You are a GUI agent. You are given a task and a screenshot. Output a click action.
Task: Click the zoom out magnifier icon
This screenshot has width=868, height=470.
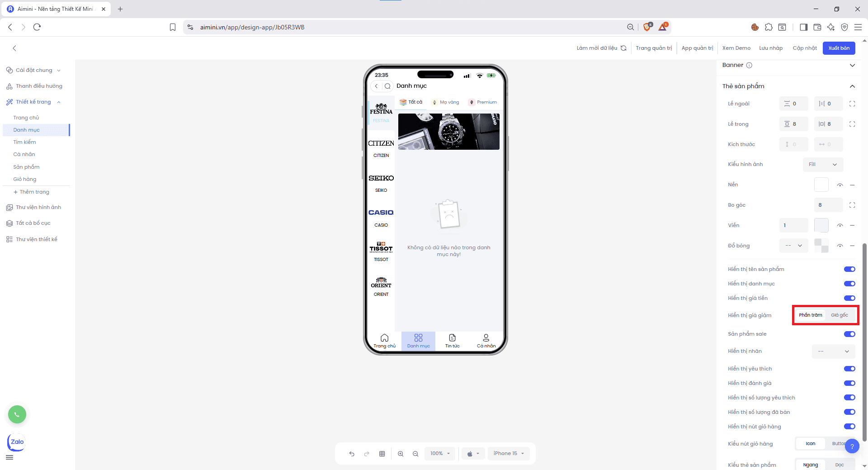(x=415, y=454)
